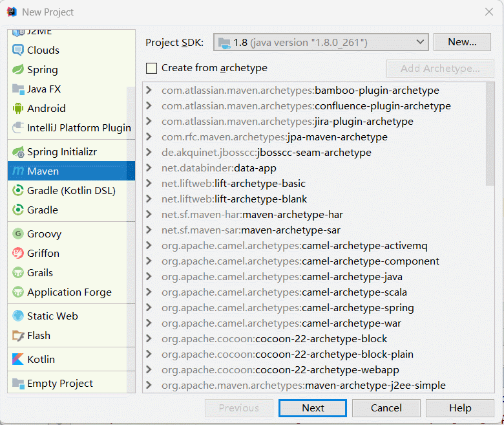
Task: Click the Spring leaf icon
Action: click(17, 69)
